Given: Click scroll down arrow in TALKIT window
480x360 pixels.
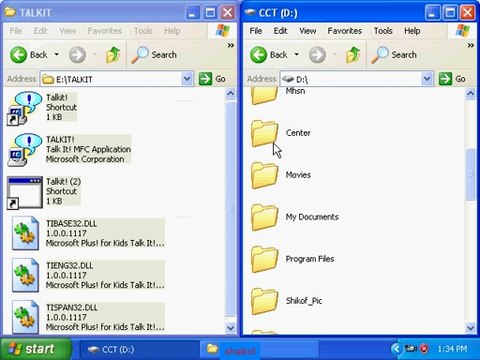Looking at the screenshot, I should tap(231, 328).
